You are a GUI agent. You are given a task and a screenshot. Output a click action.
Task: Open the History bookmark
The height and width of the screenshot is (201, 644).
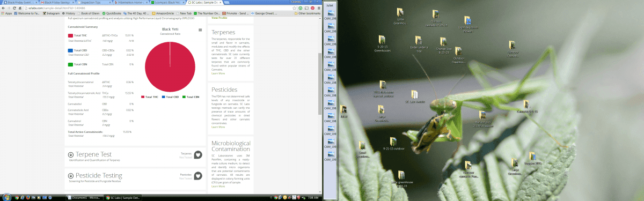coord(69,13)
